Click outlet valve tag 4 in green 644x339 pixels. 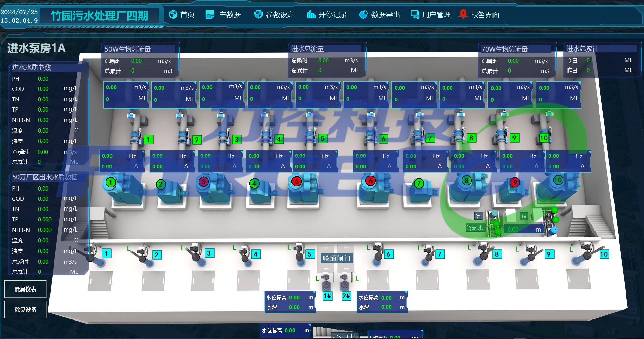click(279, 139)
